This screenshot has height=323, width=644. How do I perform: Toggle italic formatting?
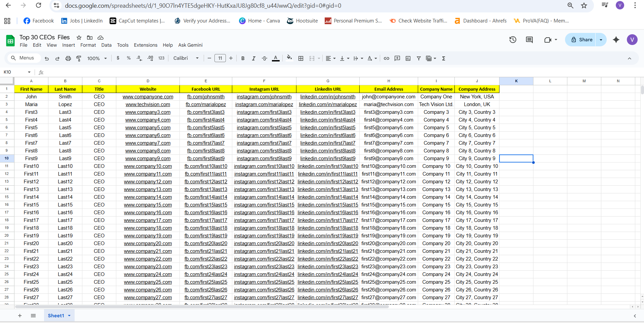(253, 58)
